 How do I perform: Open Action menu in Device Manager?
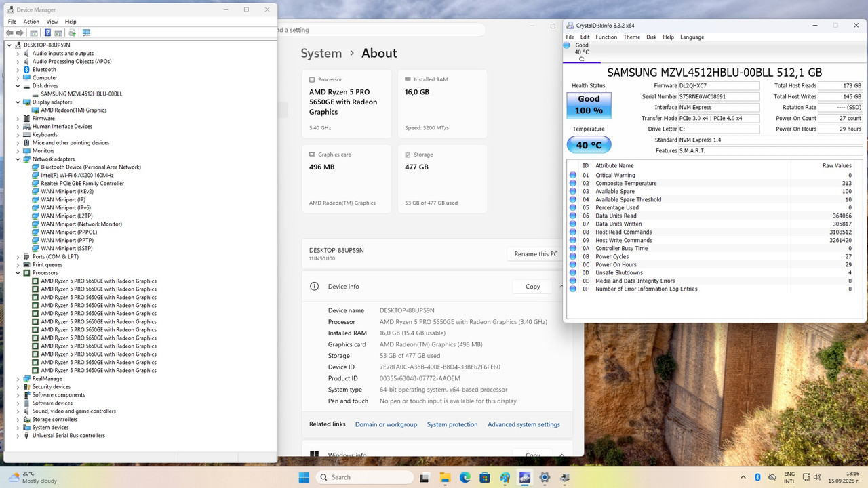coord(31,22)
